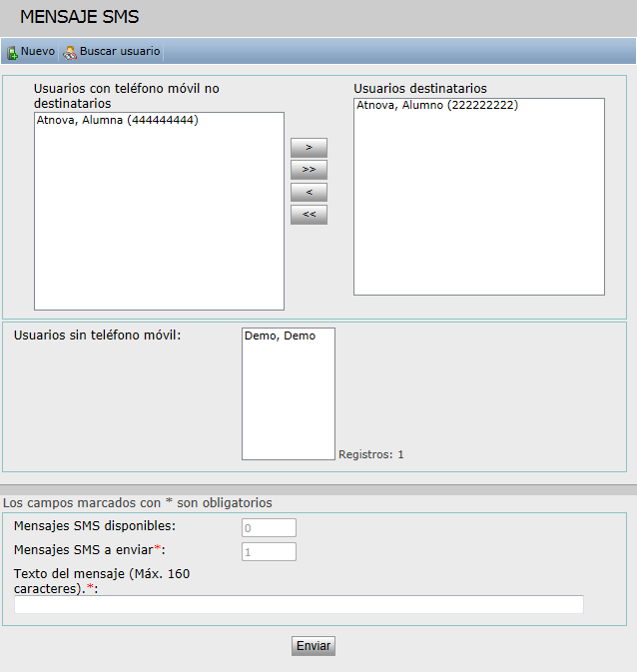The width and height of the screenshot is (637, 672).
Task: Click the Usuarios sin teléfono móvil label
Action: 97,336
